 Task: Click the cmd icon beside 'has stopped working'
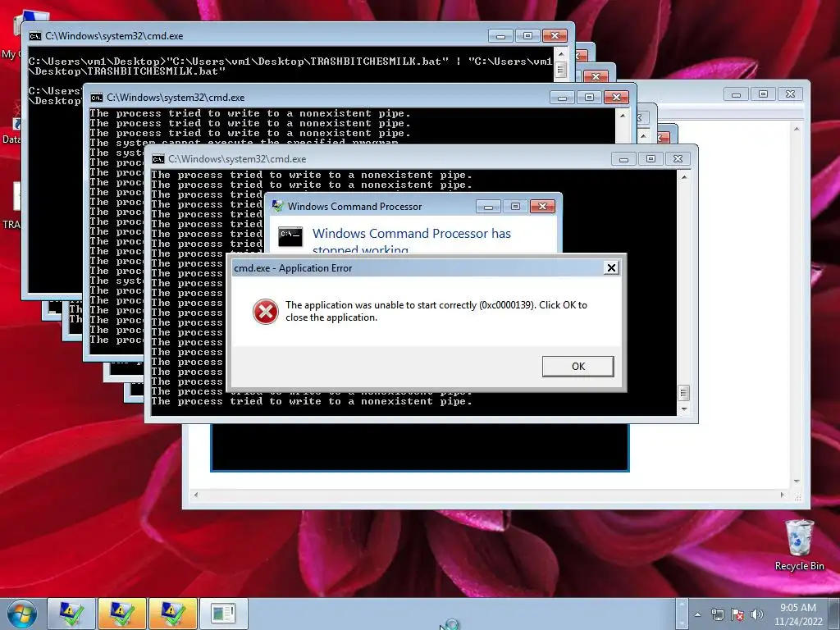(x=290, y=236)
